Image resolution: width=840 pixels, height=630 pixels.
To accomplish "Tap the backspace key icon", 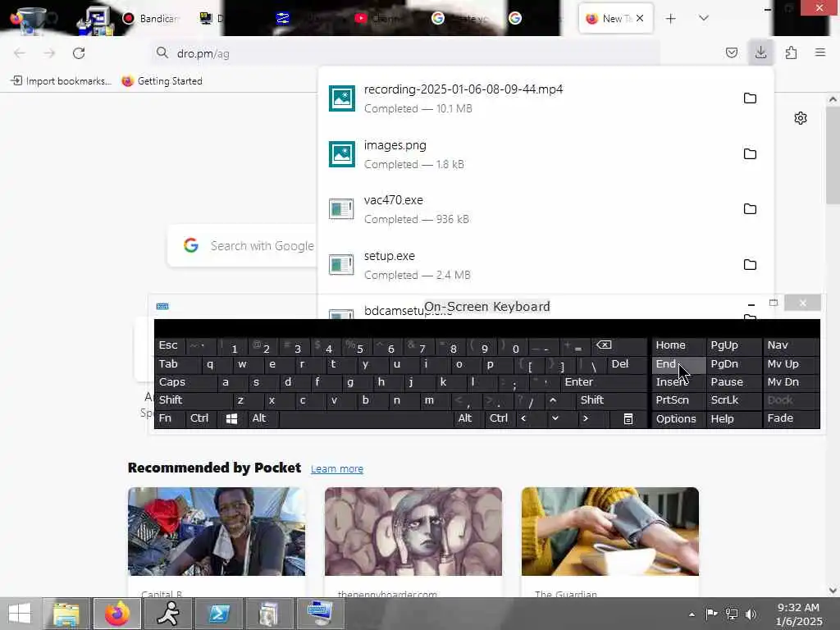I will pos(619,345).
